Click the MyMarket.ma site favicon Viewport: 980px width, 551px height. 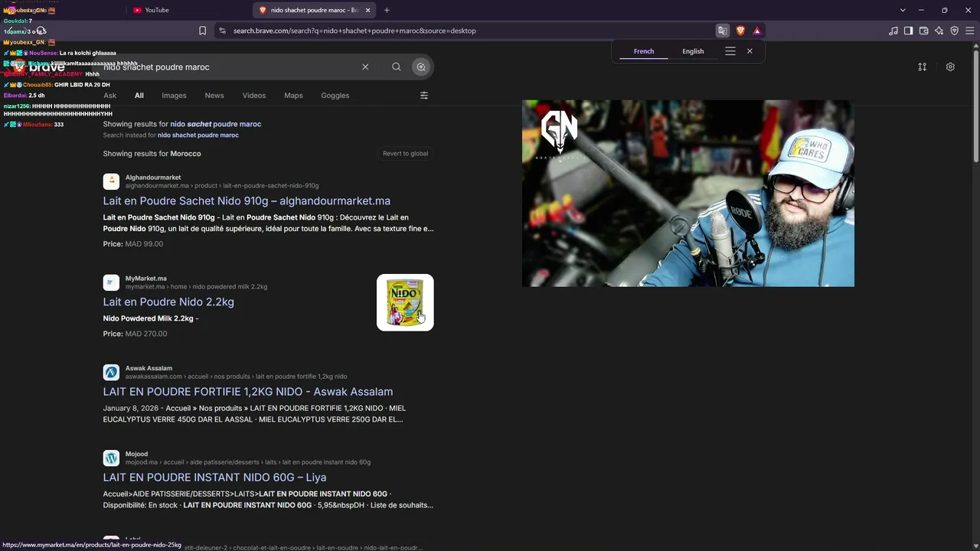pyautogui.click(x=112, y=282)
